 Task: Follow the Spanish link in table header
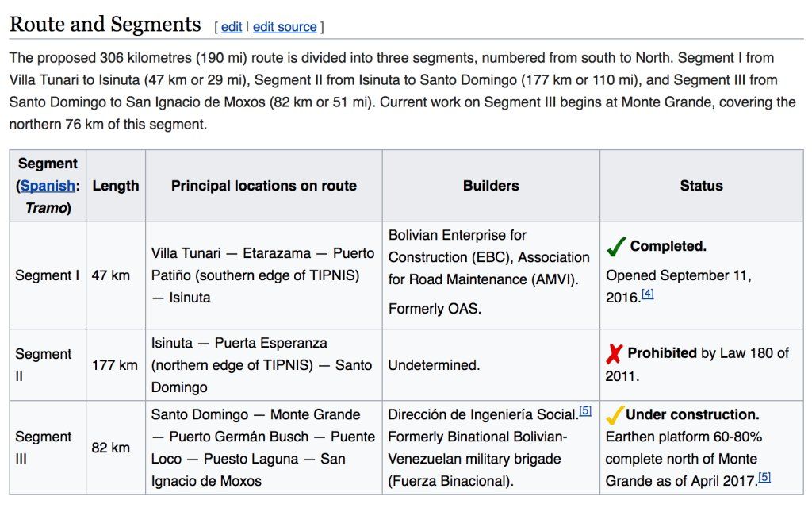(x=48, y=186)
